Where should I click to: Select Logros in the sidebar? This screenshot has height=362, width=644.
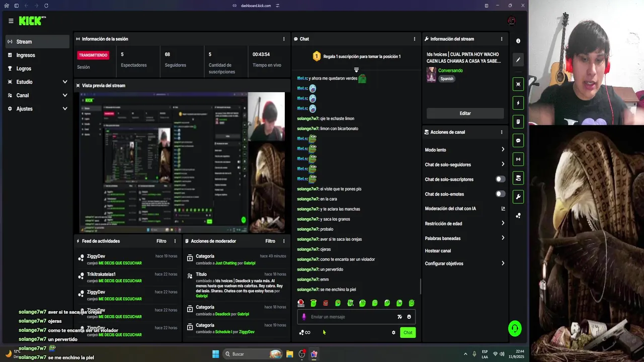[x=38, y=68]
